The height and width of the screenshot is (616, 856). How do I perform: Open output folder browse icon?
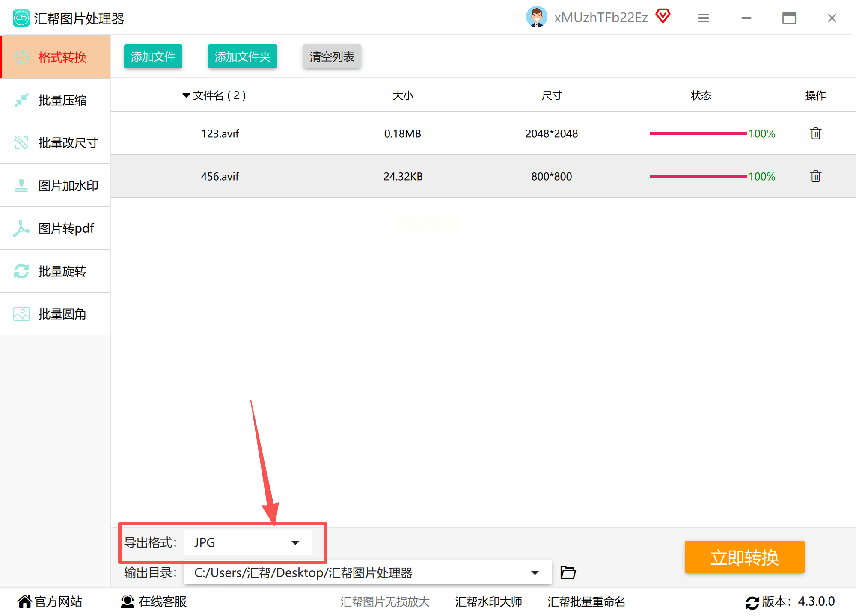pos(568,572)
